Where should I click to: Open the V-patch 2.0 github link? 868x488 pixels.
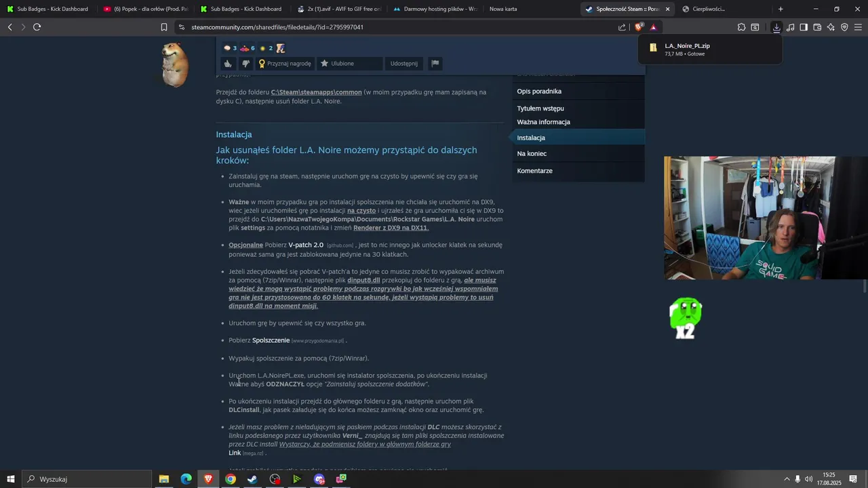tap(306, 245)
